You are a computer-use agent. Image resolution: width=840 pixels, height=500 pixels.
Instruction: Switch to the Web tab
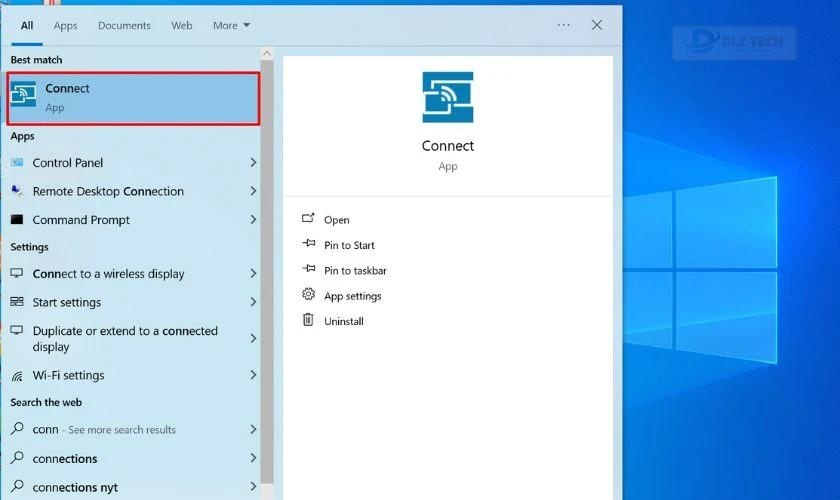pyautogui.click(x=182, y=25)
